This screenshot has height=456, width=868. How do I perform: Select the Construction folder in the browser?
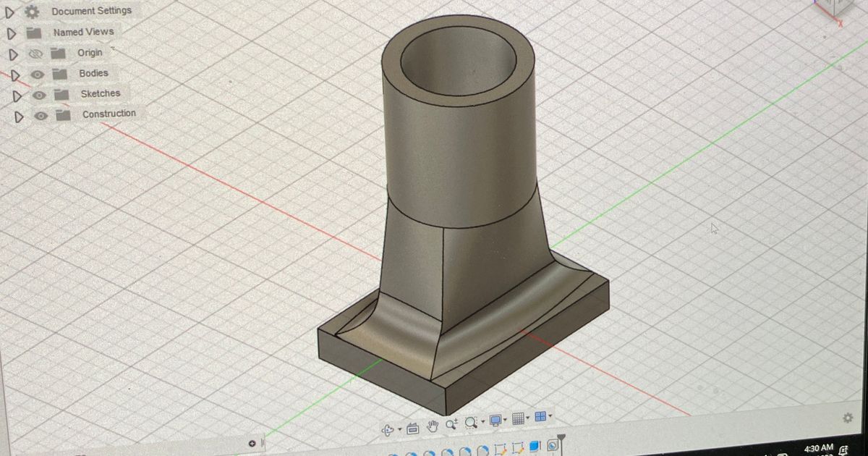[110, 113]
